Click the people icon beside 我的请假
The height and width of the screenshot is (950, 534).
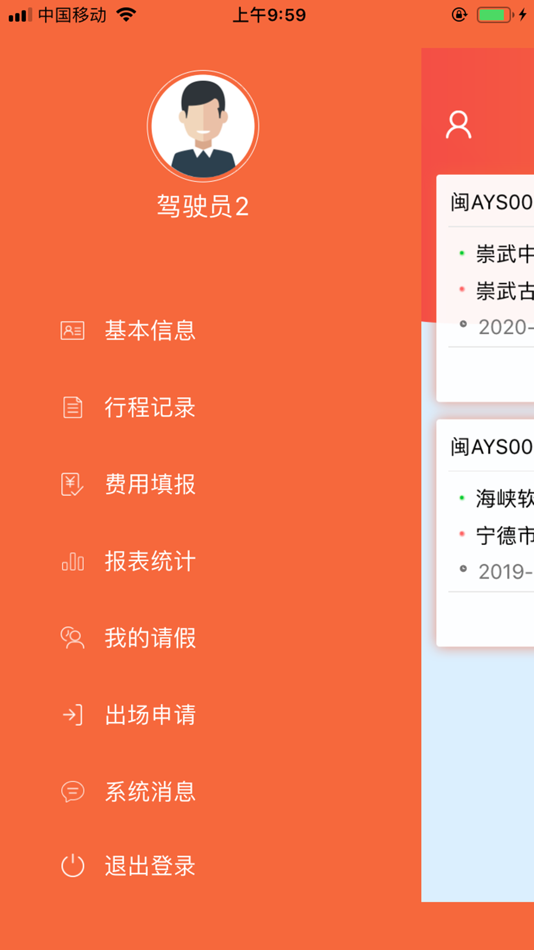tap(73, 639)
